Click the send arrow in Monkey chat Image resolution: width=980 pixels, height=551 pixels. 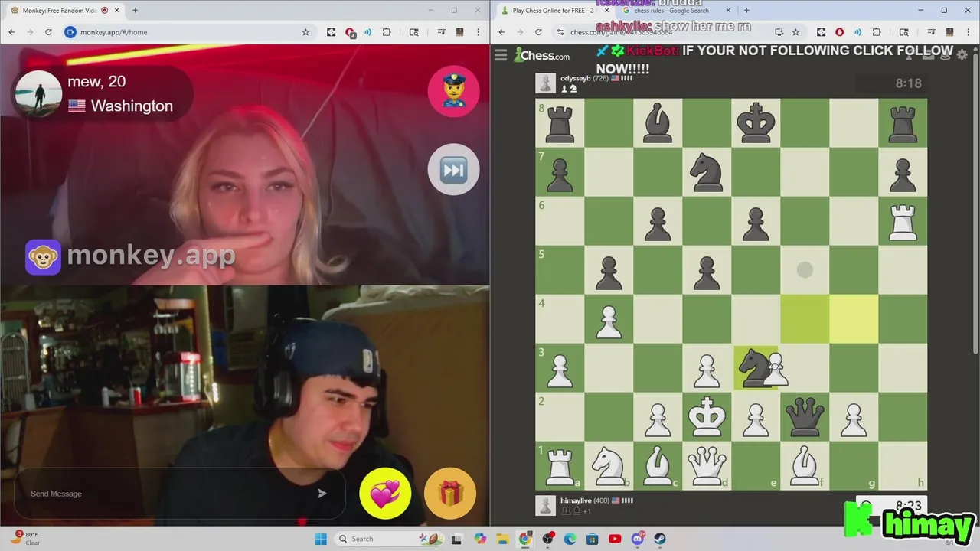click(x=322, y=494)
